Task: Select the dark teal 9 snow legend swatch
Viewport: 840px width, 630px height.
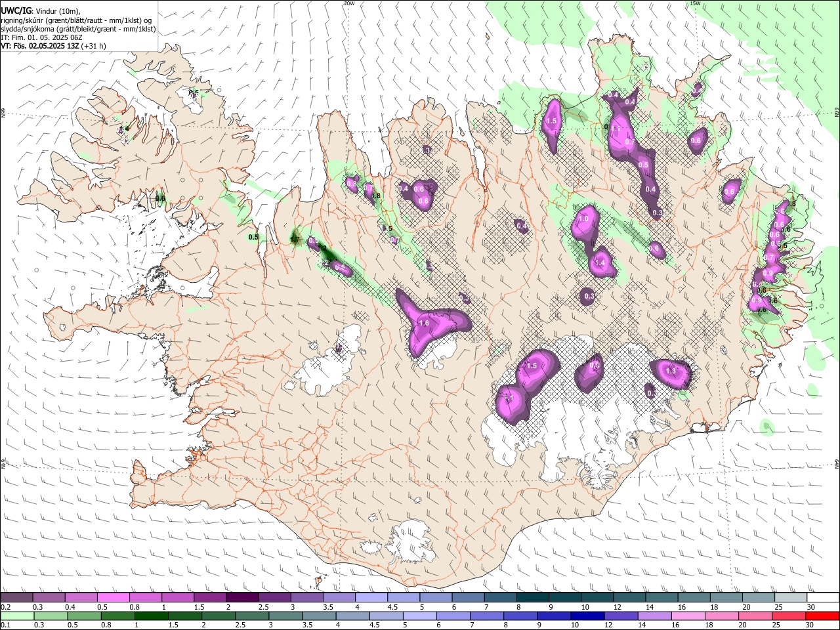Action: 565,598
